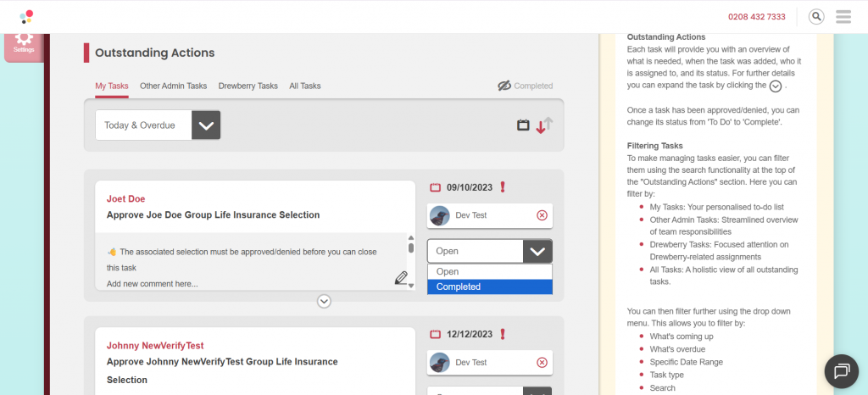Click the Joet Doe name link

pos(125,198)
